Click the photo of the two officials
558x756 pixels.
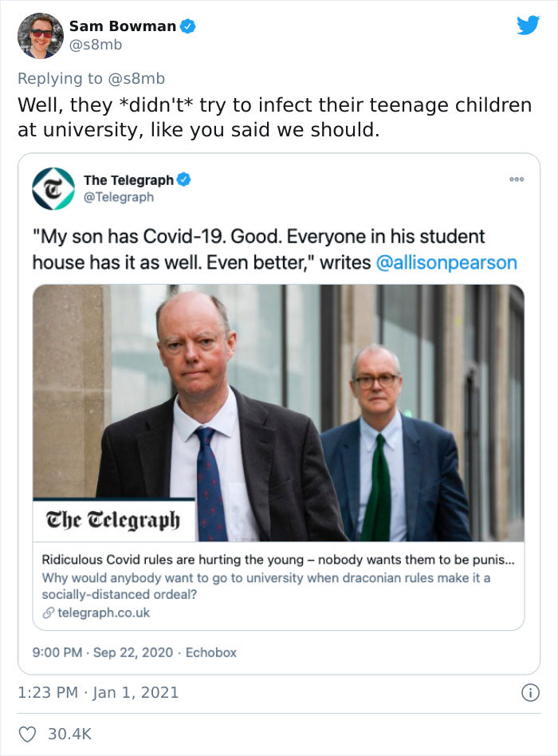[279, 415]
